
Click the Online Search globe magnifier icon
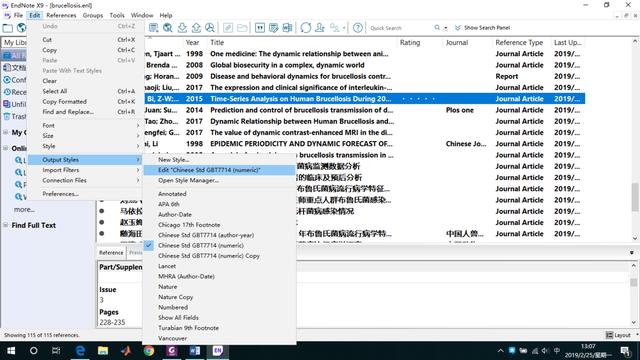pyautogui.click(x=167, y=28)
